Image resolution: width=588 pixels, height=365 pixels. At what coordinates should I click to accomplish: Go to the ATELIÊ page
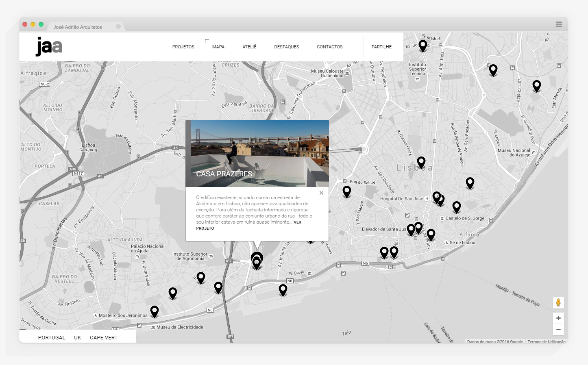point(249,47)
